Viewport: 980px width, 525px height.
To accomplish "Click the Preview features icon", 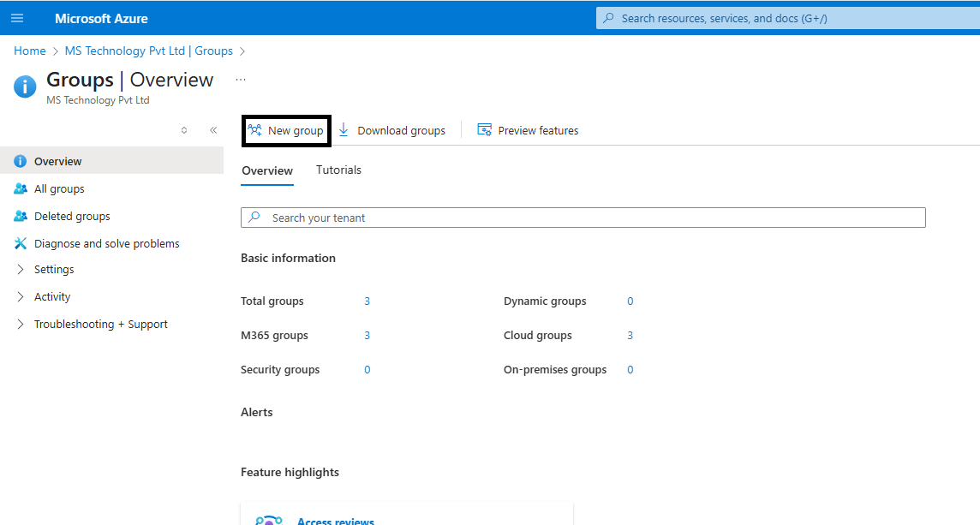I will point(484,130).
